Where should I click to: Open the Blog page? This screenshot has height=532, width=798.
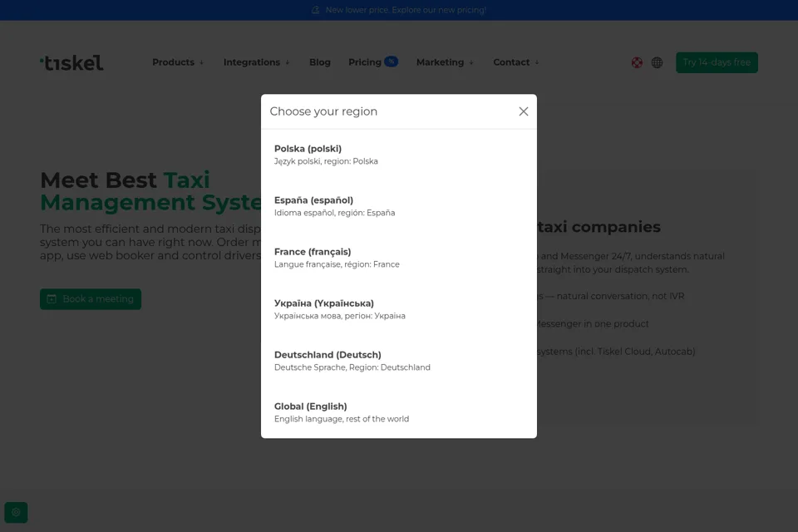pos(319,62)
